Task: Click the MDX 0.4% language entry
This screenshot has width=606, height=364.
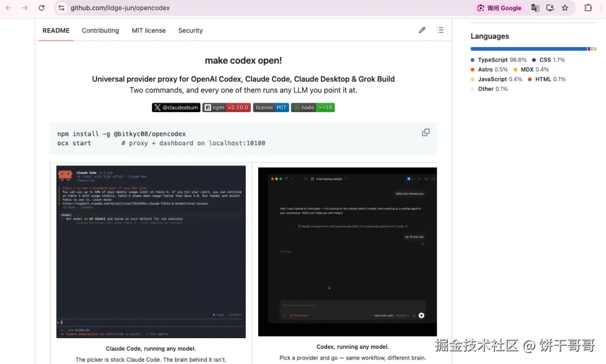Action: 531,70
